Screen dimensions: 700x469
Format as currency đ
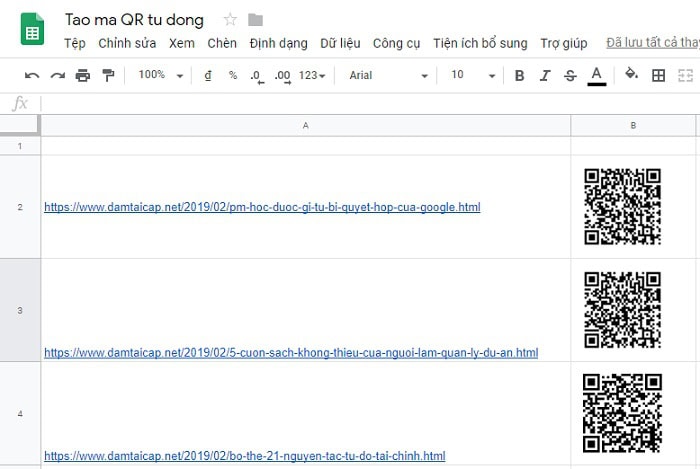(208, 75)
